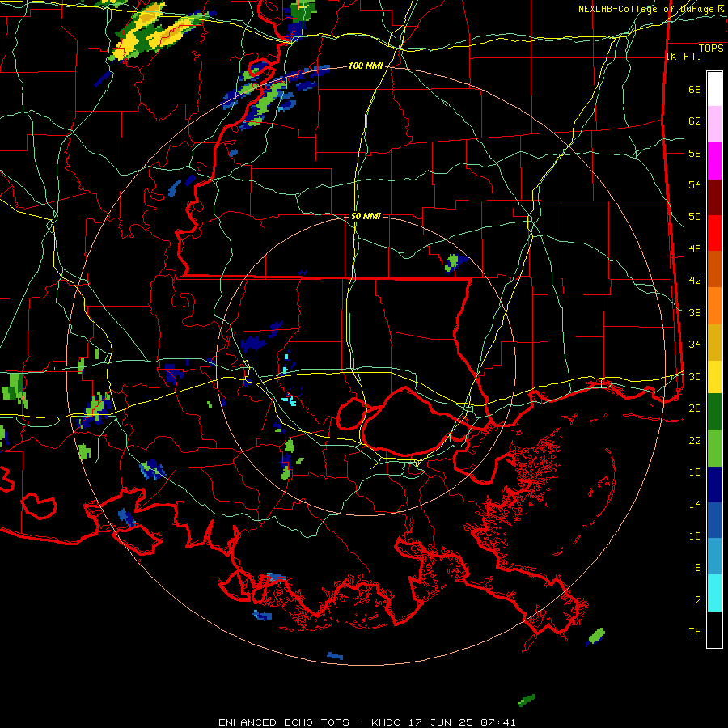
Task: Click the '14' legend value
Action: coord(695,504)
